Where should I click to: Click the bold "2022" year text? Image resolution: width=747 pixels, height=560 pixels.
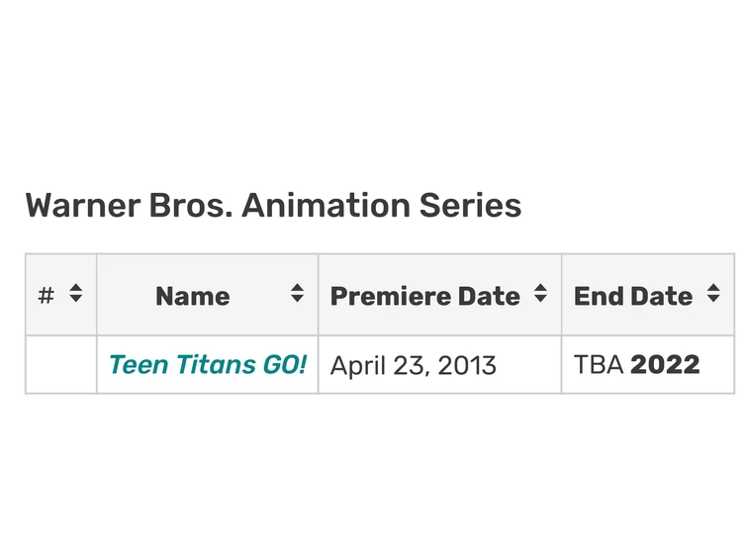click(665, 364)
